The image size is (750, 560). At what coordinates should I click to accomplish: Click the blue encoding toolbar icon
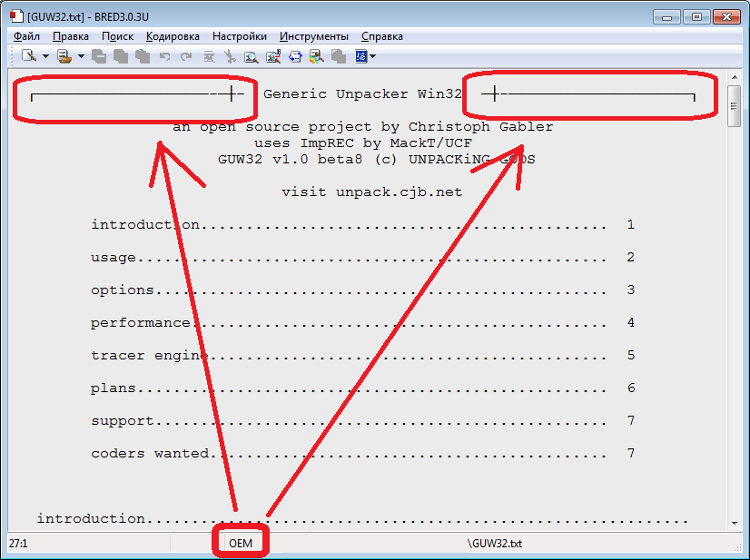point(360,56)
